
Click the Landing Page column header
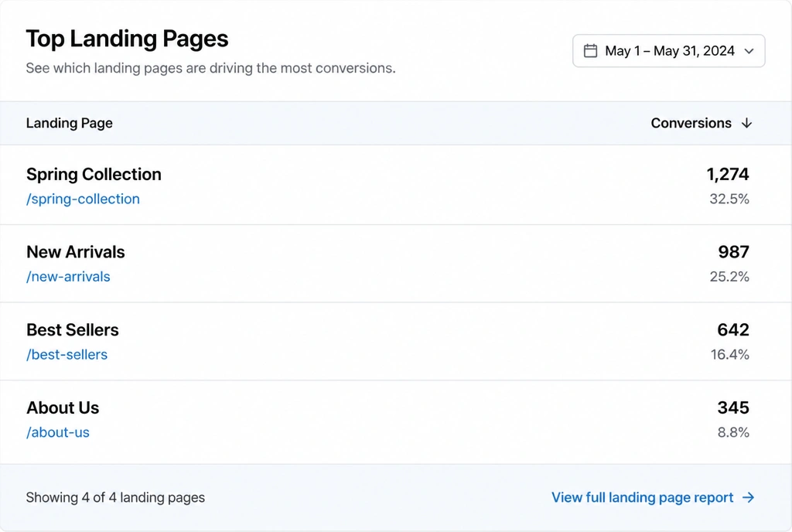pyautogui.click(x=69, y=123)
